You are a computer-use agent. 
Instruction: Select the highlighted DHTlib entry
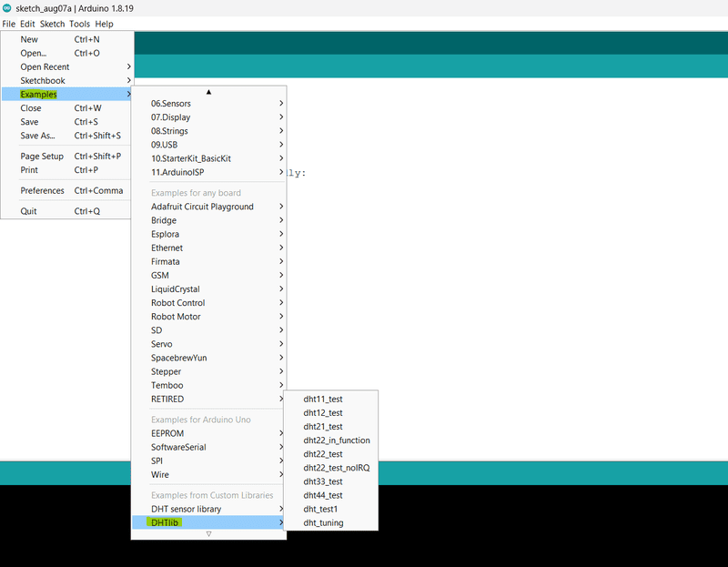(x=208, y=523)
